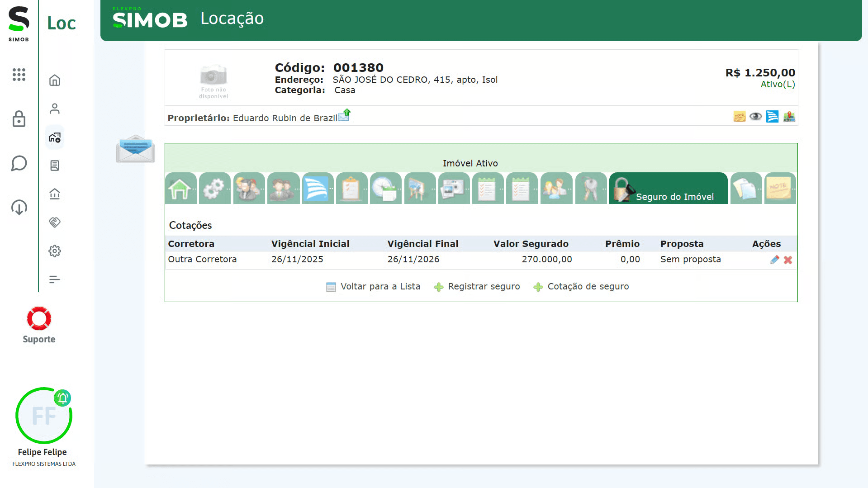Toggle visibility with the eye icon
868x488 pixels.
click(755, 117)
